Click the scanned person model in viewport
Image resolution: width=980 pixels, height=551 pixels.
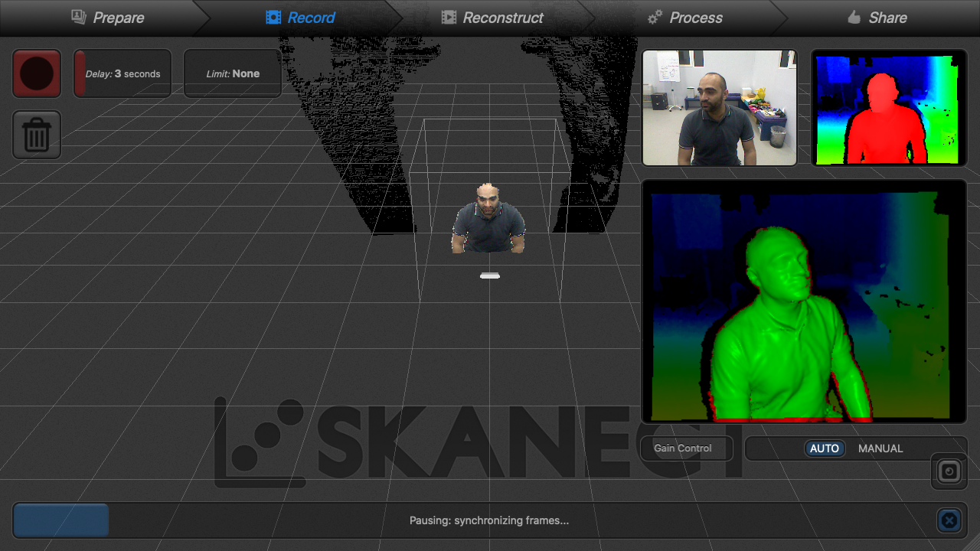coord(488,218)
